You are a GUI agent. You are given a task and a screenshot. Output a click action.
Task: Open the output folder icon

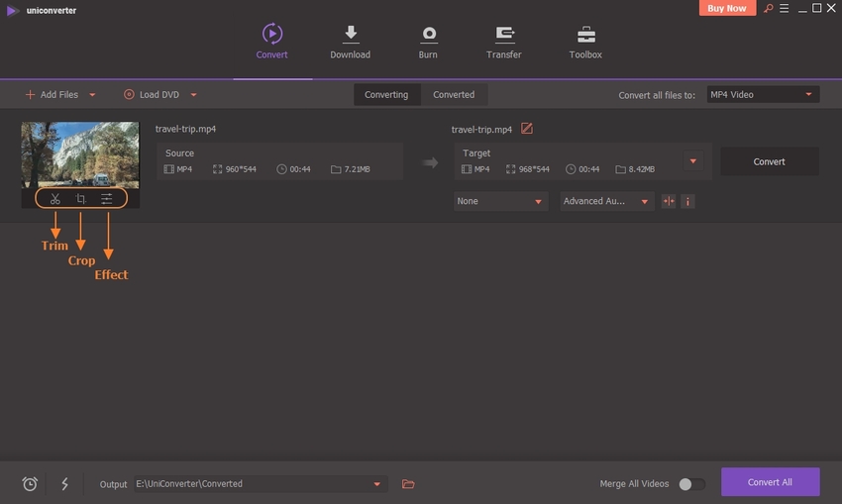(408, 484)
